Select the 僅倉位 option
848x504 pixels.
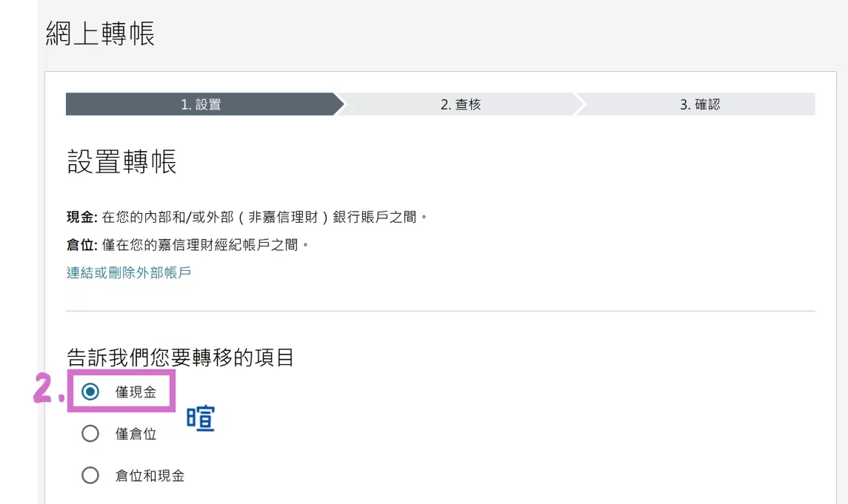click(x=90, y=434)
